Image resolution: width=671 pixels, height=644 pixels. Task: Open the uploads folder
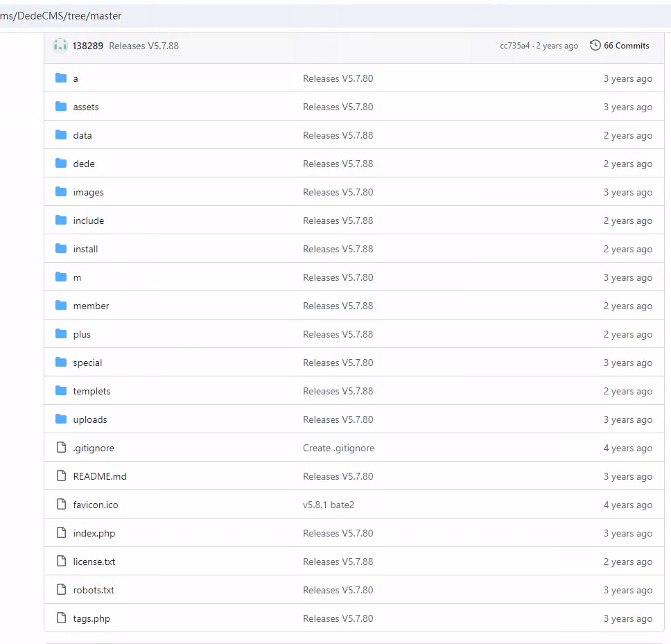(90, 419)
